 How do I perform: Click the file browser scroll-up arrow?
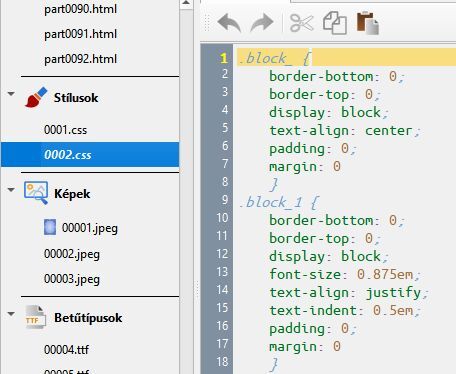click(x=186, y=3)
